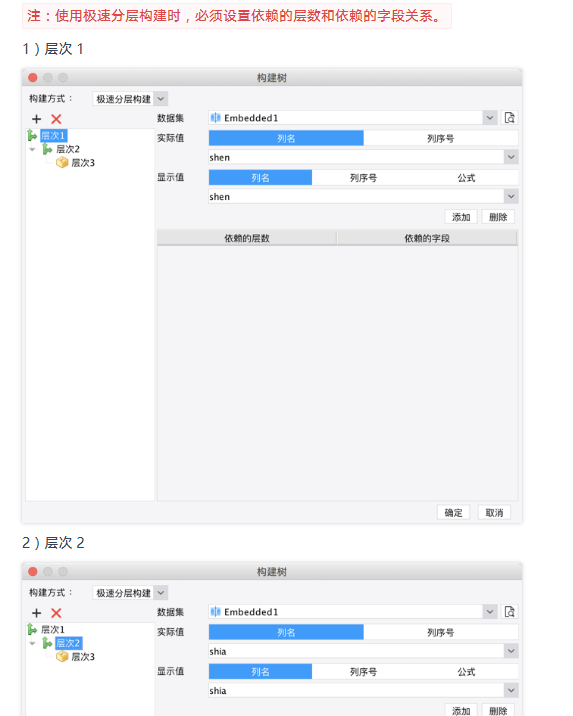Choose 公式 for 显示值 in first dialog
The image size is (573, 716).
coord(466,178)
